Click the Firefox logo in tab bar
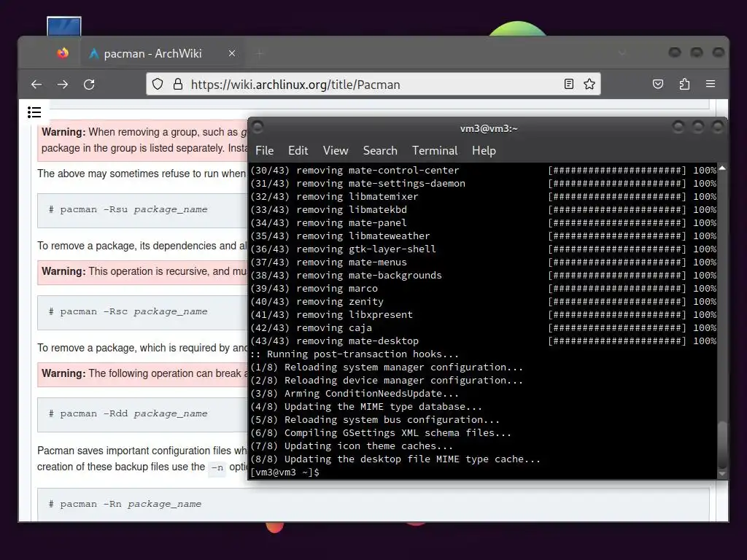 (63, 52)
